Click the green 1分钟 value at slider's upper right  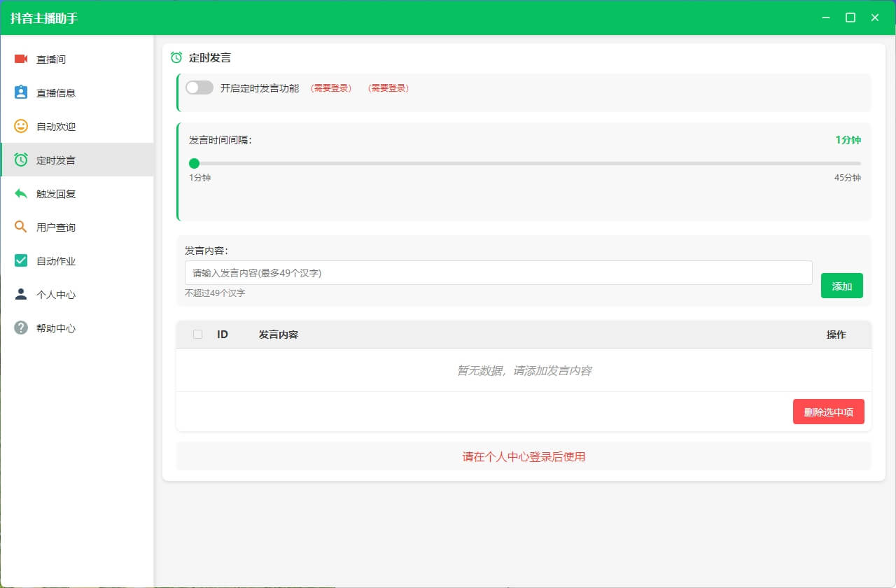tap(848, 140)
